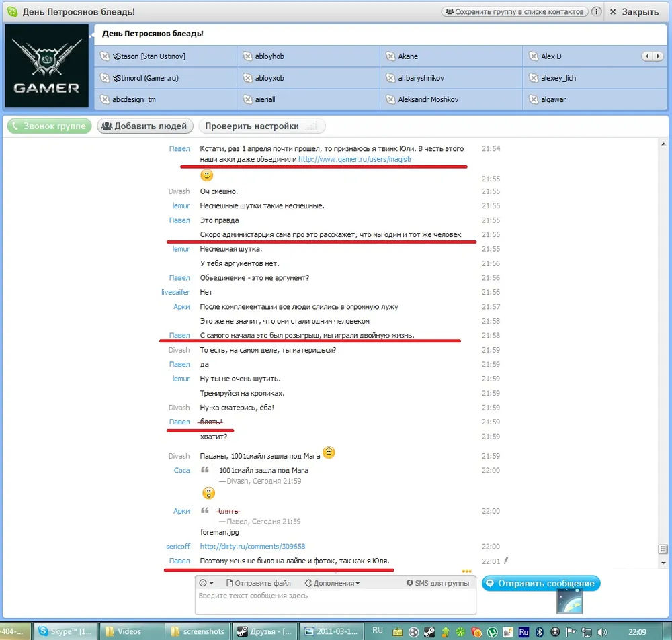Open the emoticon picker dropdown
This screenshot has width=672, height=640.
point(206,583)
